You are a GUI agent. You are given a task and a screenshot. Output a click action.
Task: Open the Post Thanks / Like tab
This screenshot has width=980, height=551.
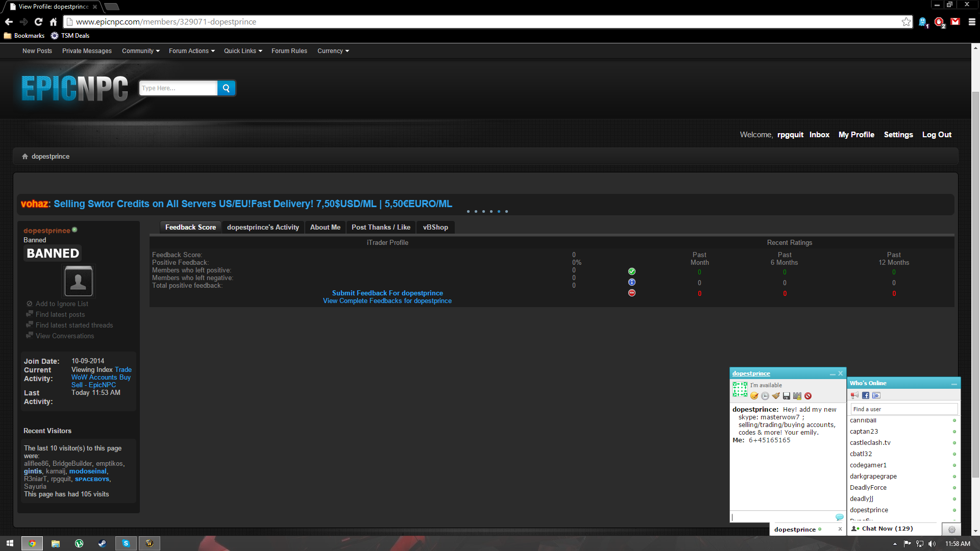(381, 228)
